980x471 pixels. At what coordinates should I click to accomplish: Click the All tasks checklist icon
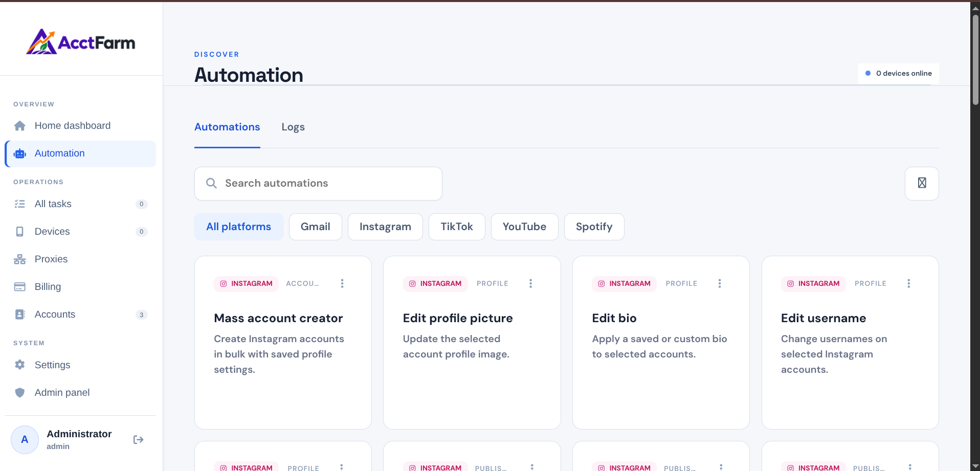[20, 204]
